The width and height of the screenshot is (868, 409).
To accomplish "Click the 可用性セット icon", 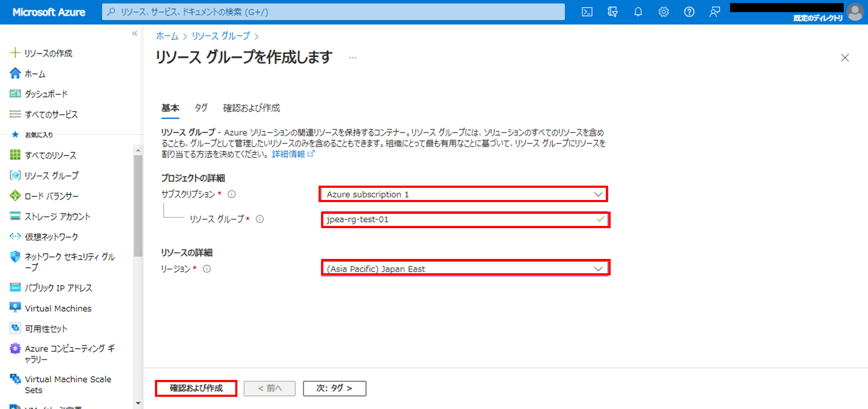I will 15,328.
